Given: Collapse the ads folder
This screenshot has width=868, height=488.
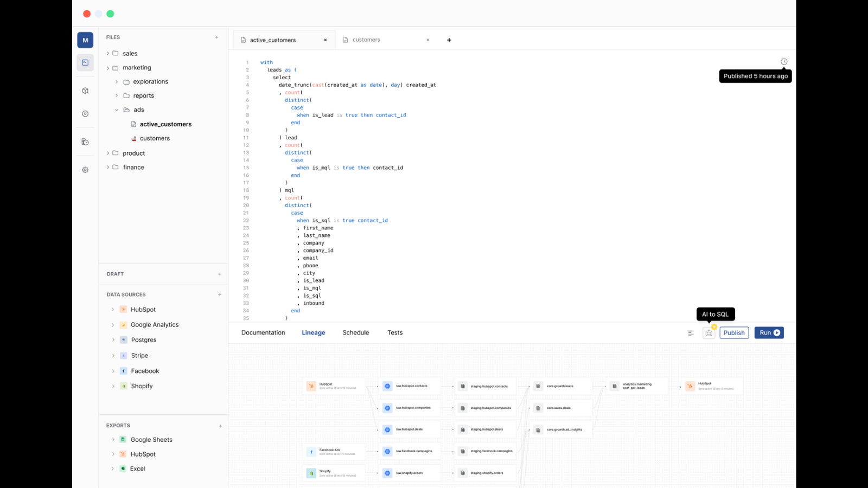Looking at the screenshot, I should point(117,110).
